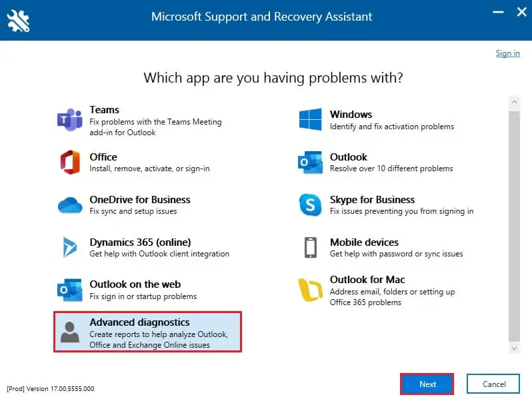Image resolution: width=532 pixels, height=399 pixels.
Task: Click 'Identify and fix activation problems' text
Action: (x=392, y=127)
